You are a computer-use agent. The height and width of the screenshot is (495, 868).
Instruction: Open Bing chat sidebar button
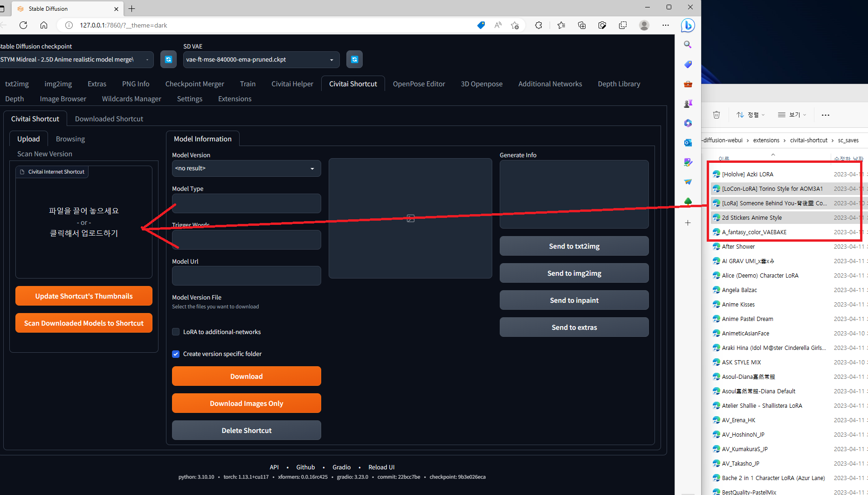(688, 25)
